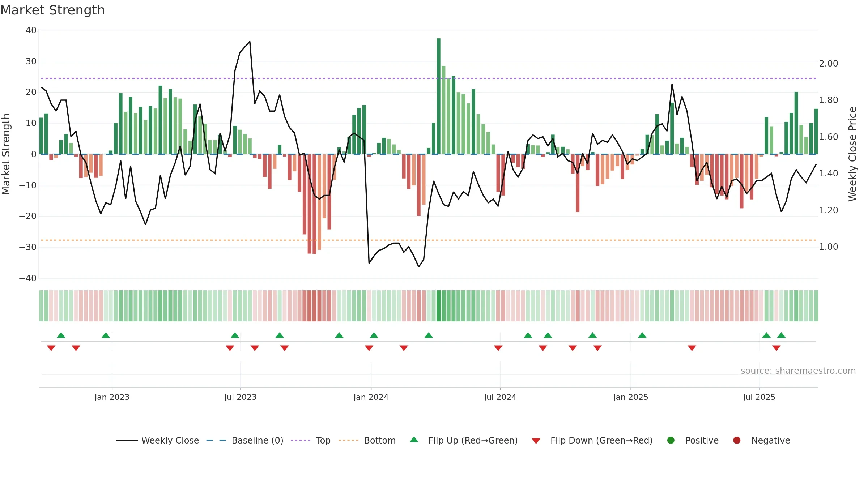
Task: Click the green Flip Up triangle legend icon
Action: click(x=414, y=440)
